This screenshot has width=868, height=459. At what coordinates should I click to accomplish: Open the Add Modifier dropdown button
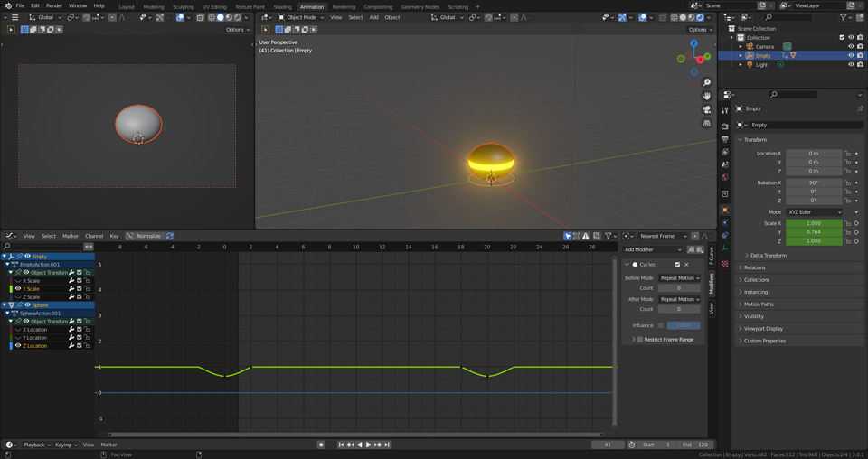click(x=653, y=249)
